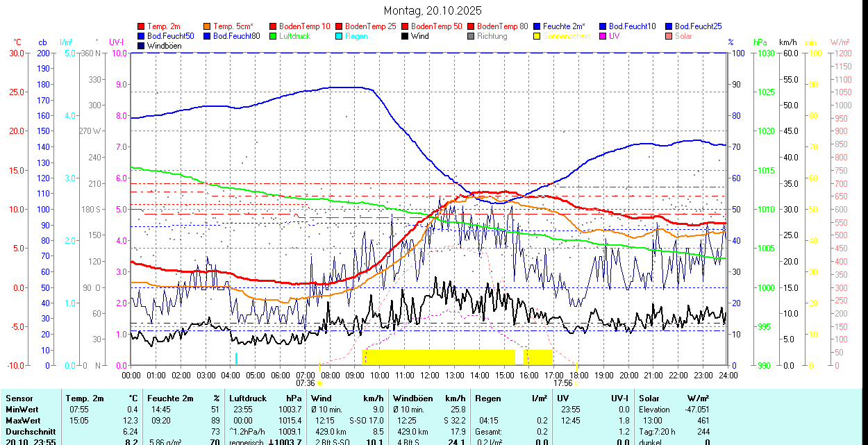
Task: Click the dark Windböen legend swatch
Action: [x=142, y=46]
